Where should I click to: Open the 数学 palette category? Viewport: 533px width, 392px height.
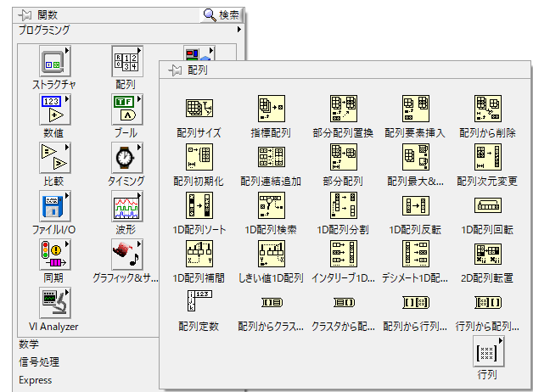[x=30, y=344]
